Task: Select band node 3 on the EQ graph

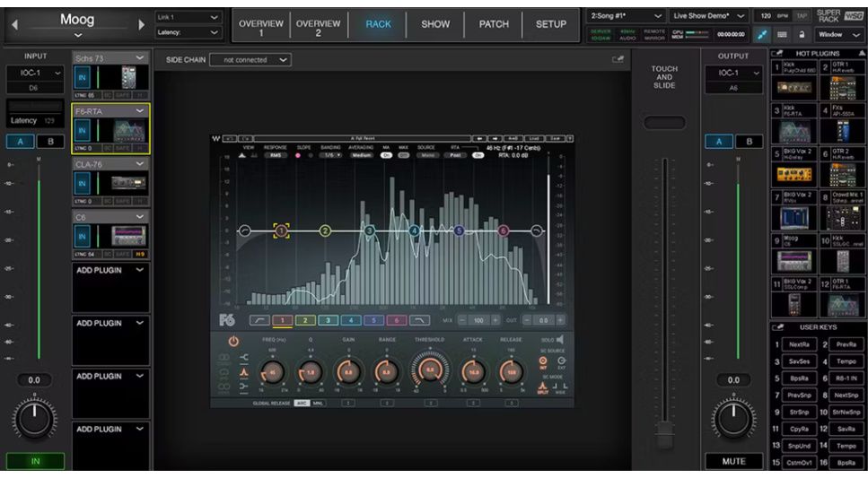Action: [369, 230]
